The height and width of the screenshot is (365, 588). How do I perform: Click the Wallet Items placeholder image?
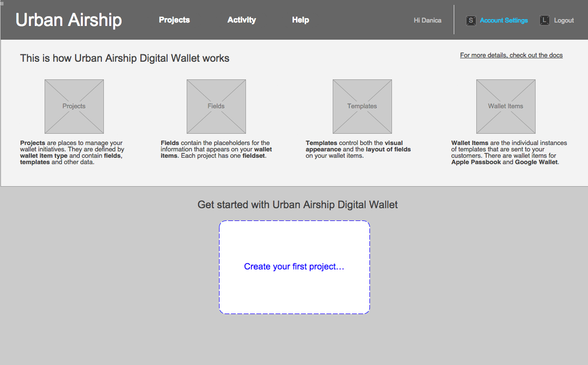(x=506, y=106)
